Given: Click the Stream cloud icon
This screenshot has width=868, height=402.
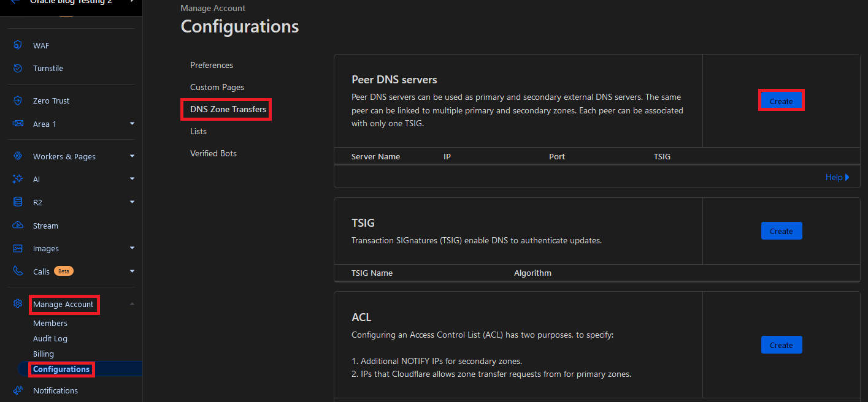Looking at the screenshot, I should pos(18,226).
